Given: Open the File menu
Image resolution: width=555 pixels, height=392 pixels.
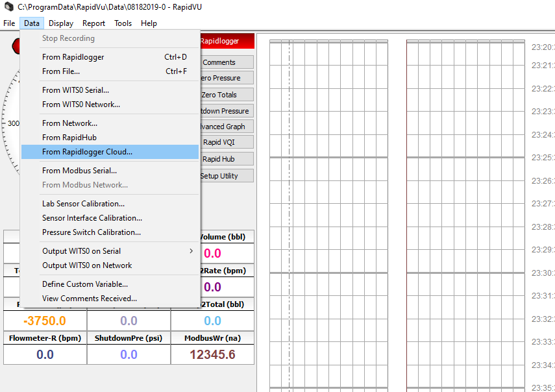Looking at the screenshot, I should pyautogui.click(x=9, y=23).
